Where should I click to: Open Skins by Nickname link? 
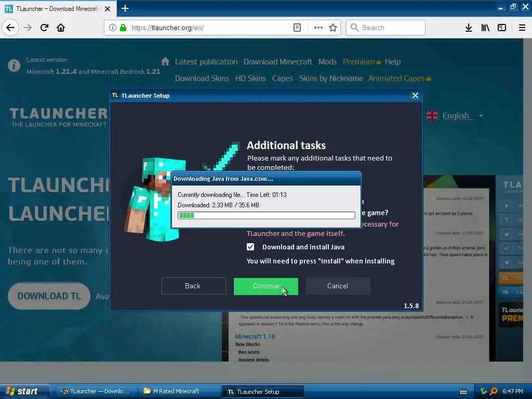(331, 78)
